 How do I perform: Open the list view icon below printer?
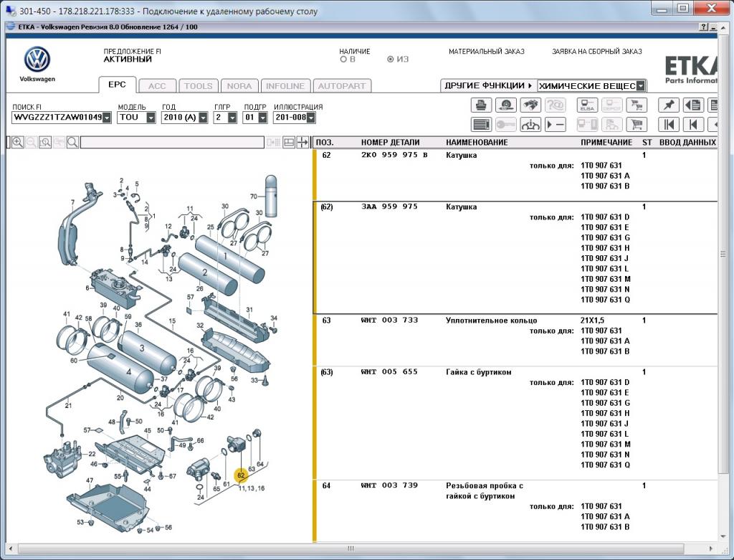coord(481,125)
